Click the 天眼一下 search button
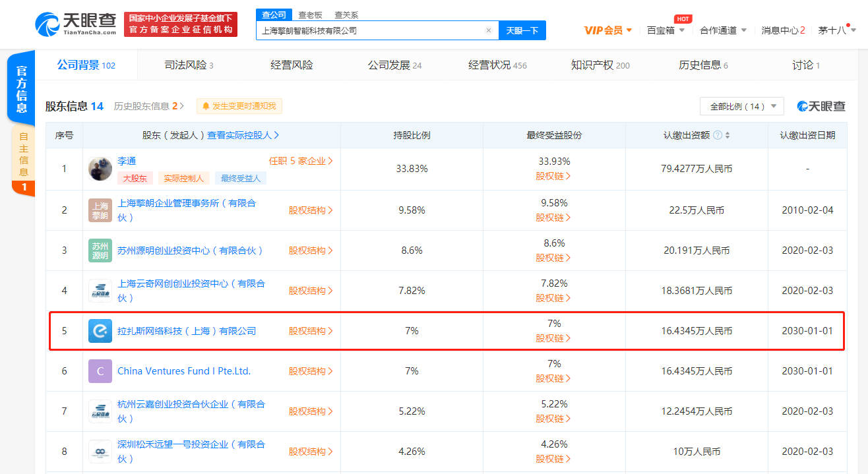 click(x=522, y=30)
